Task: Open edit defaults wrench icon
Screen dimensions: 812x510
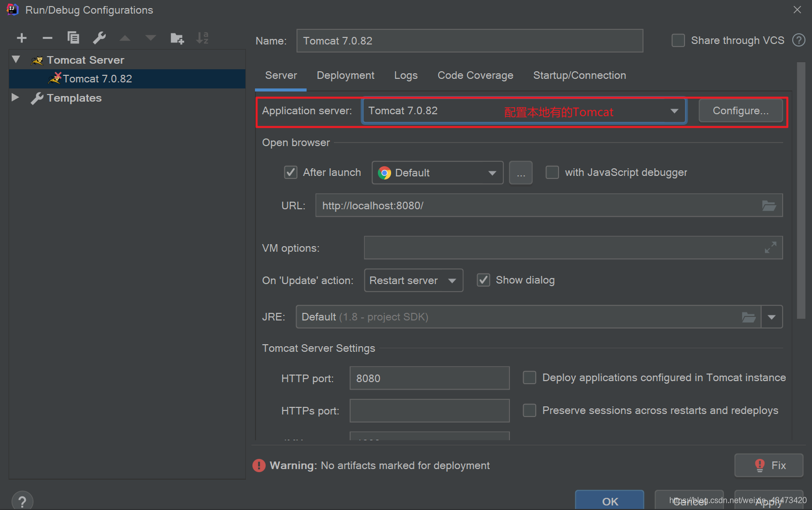Action: click(99, 38)
